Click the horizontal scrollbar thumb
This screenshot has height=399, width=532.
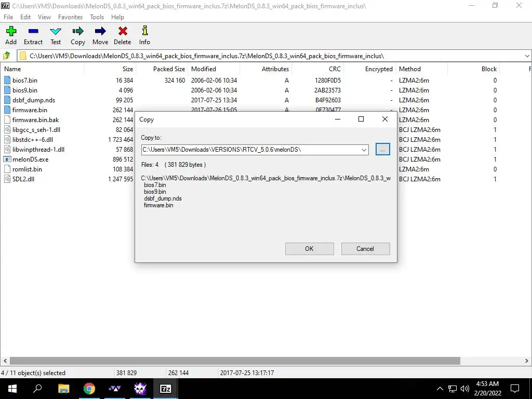pos(235,361)
